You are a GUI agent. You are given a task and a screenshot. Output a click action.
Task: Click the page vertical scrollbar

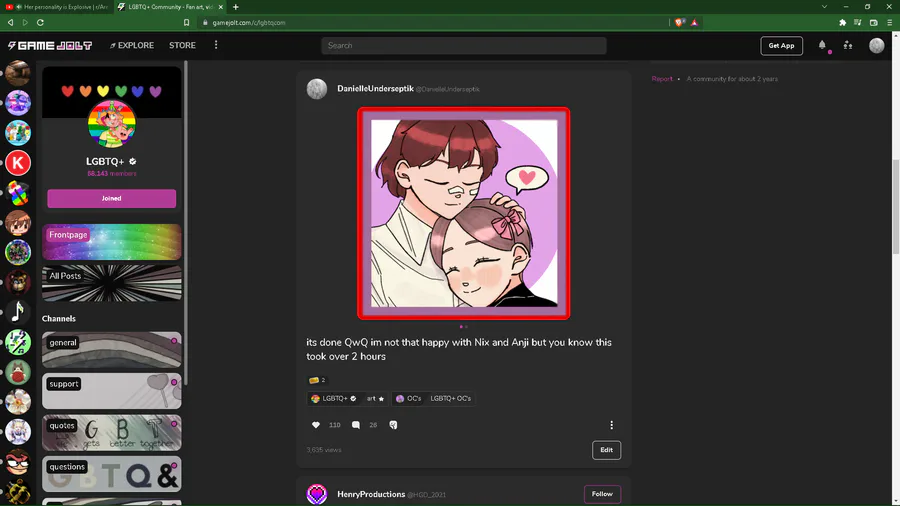tap(895, 208)
